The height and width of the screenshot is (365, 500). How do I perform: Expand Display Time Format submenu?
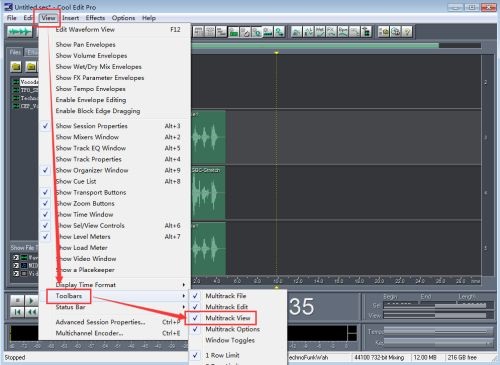pos(115,285)
